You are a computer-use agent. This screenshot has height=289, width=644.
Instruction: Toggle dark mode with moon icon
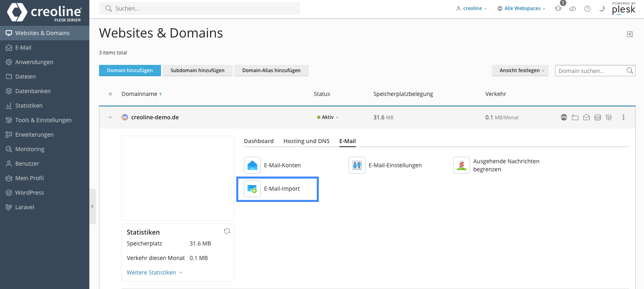[x=602, y=8]
